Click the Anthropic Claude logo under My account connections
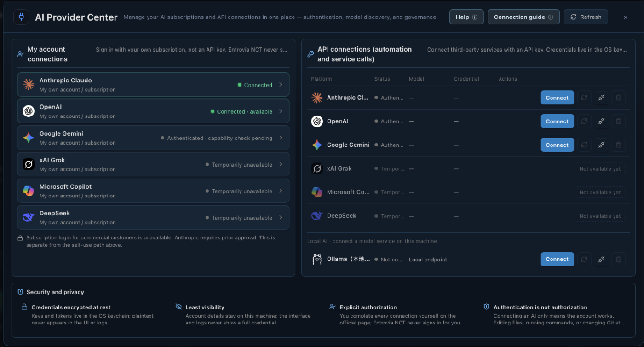 29,85
